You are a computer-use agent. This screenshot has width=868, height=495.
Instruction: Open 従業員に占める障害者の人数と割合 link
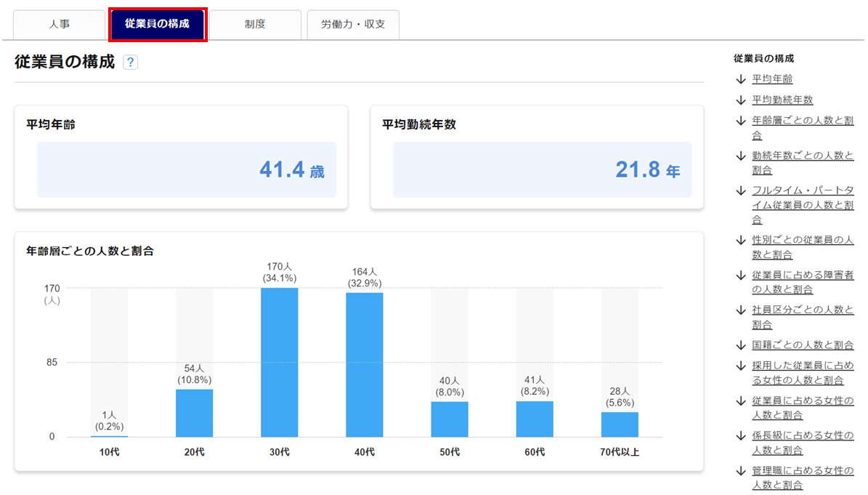pos(803,282)
